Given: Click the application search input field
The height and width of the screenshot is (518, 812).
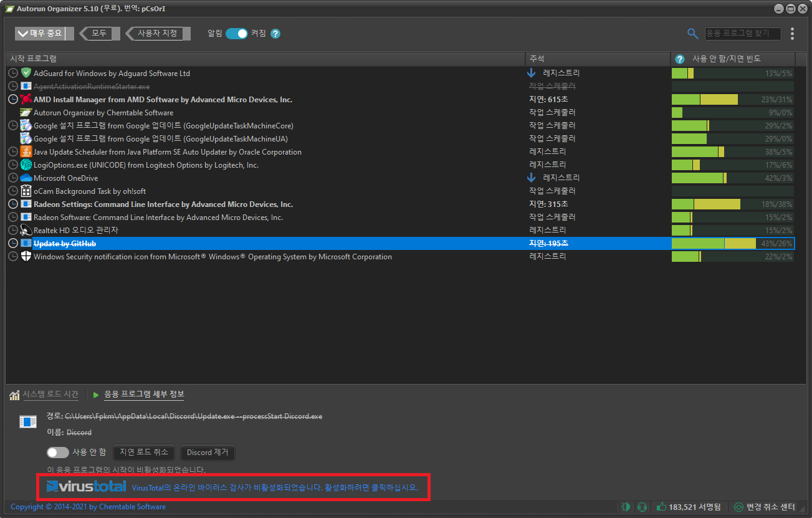Looking at the screenshot, I should point(742,34).
